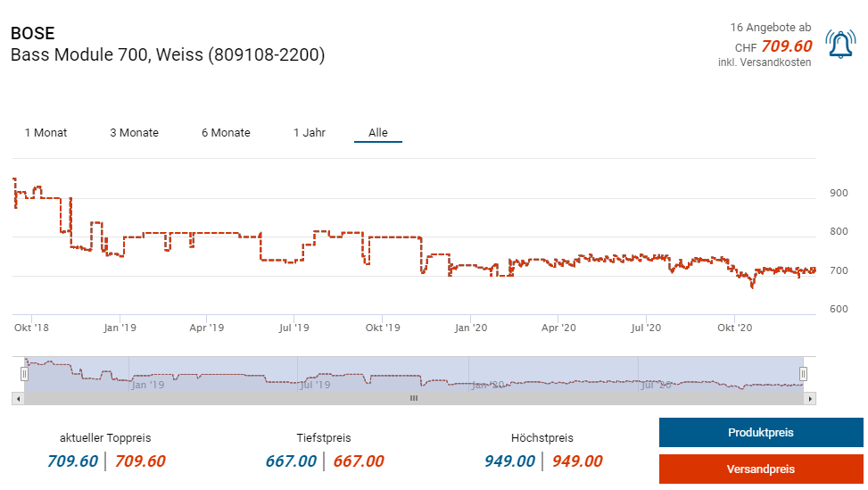Toggle the Versandpreis series button
Viewport: 868px width, 490px height.
click(760, 469)
